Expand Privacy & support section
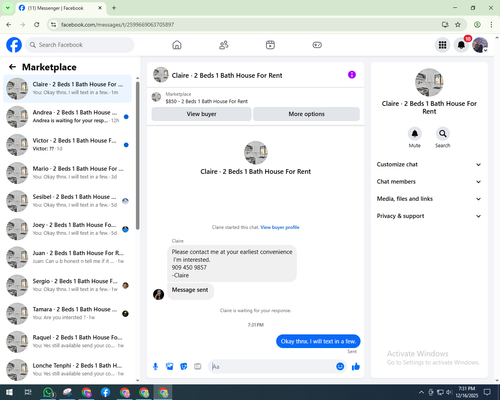Viewport: 500px width, 400px height. tap(429, 216)
